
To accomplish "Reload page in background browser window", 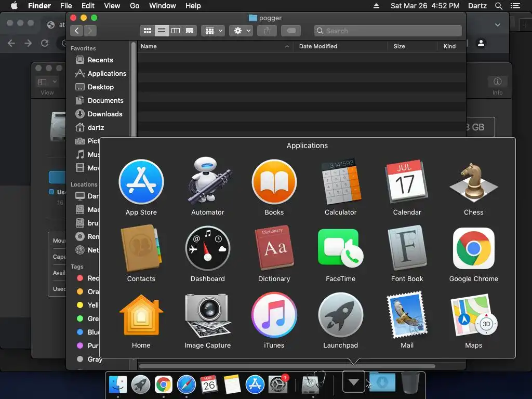I will (x=45, y=43).
